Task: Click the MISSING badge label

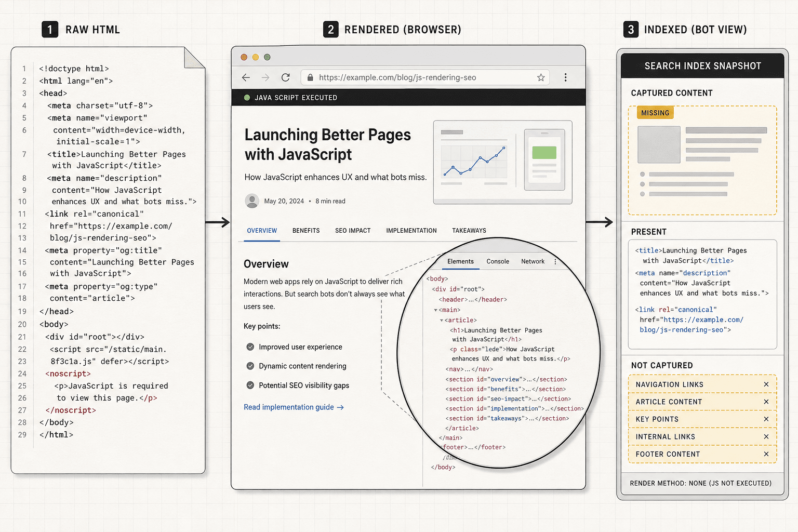Action: coord(655,113)
